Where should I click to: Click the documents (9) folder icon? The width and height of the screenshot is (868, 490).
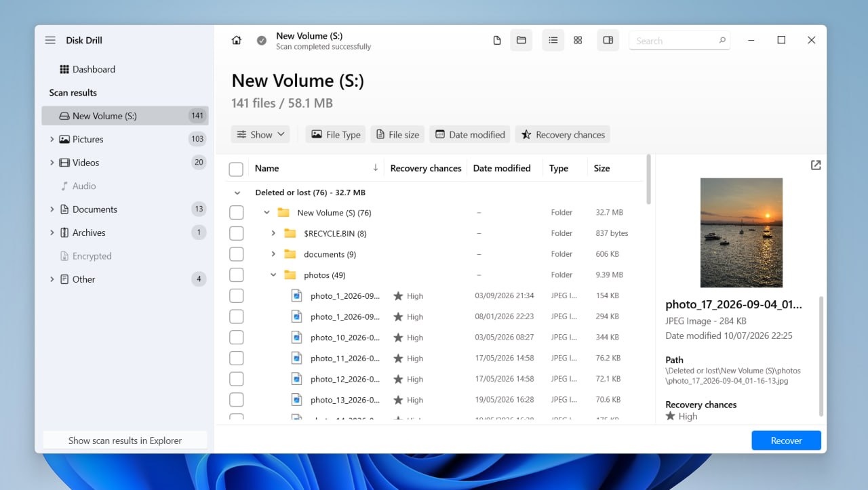pyautogui.click(x=290, y=254)
